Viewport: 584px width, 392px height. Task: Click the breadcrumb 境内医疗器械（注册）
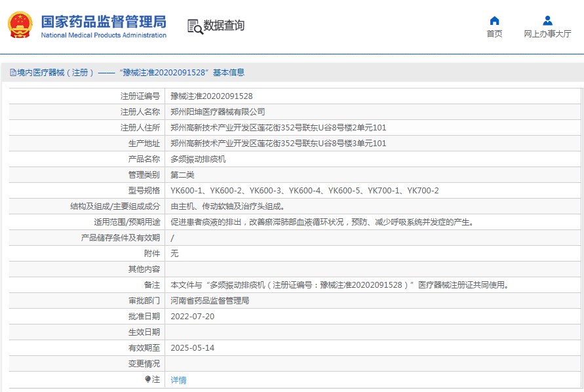[55, 73]
